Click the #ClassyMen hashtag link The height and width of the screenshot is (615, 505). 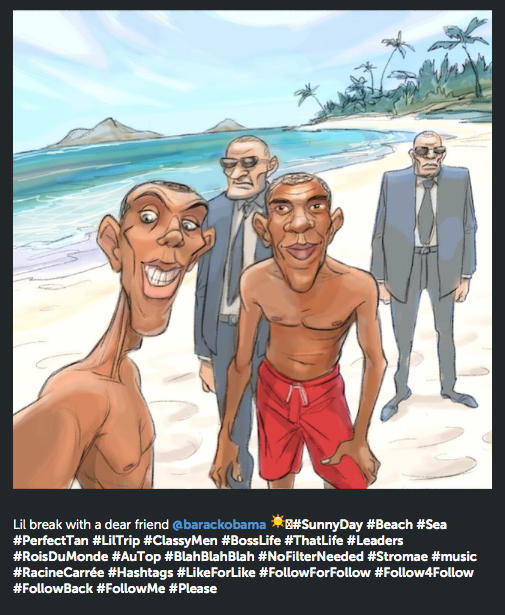(x=180, y=541)
